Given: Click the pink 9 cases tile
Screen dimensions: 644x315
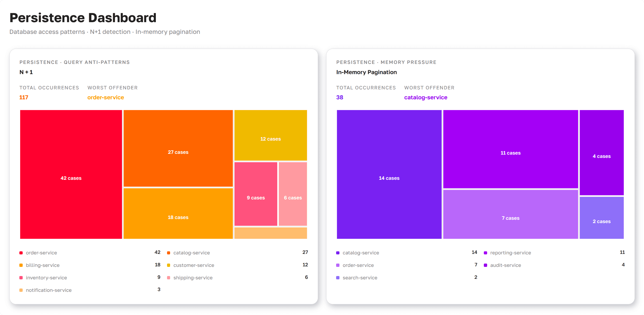Looking at the screenshot, I should 256,194.
